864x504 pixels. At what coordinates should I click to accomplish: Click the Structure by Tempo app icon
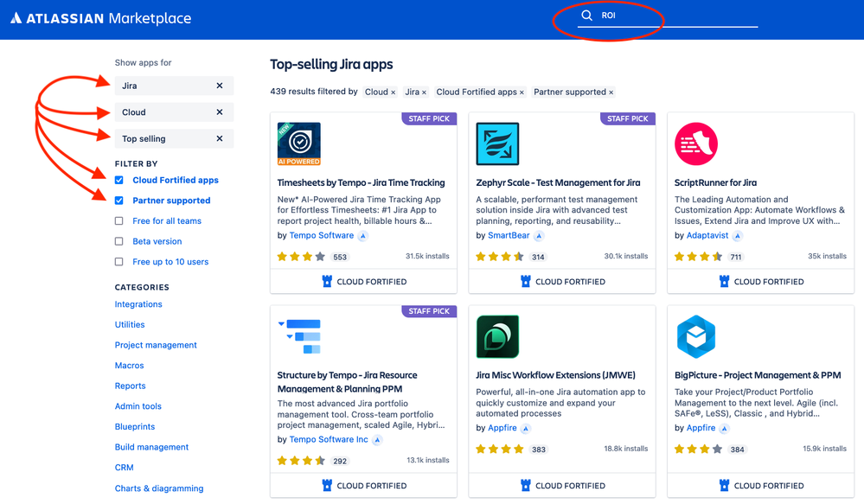(x=300, y=336)
